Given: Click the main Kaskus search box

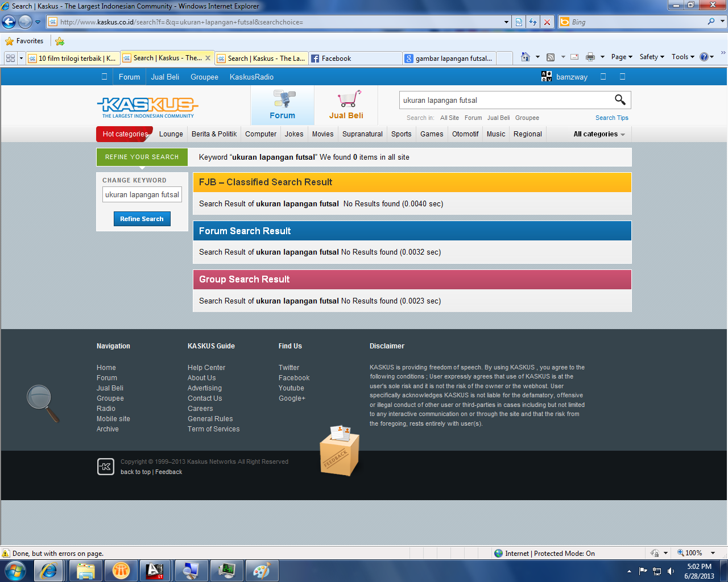Looking at the screenshot, I should pyautogui.click(x=506, y=100).
